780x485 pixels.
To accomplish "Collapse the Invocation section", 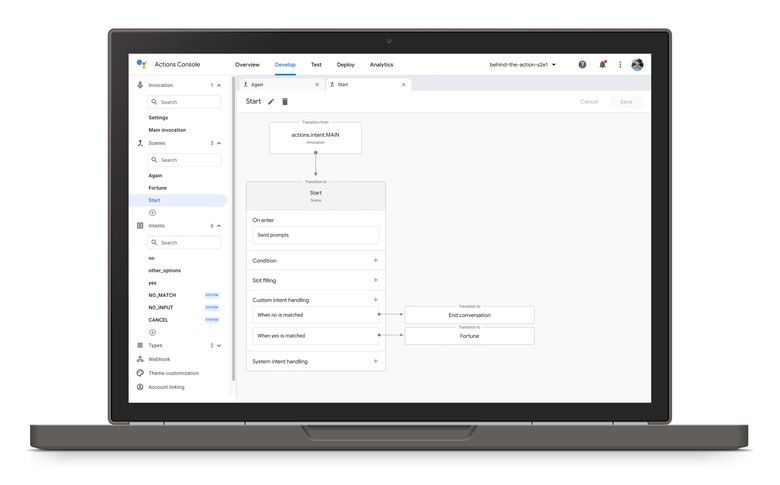I will [219, 85].
